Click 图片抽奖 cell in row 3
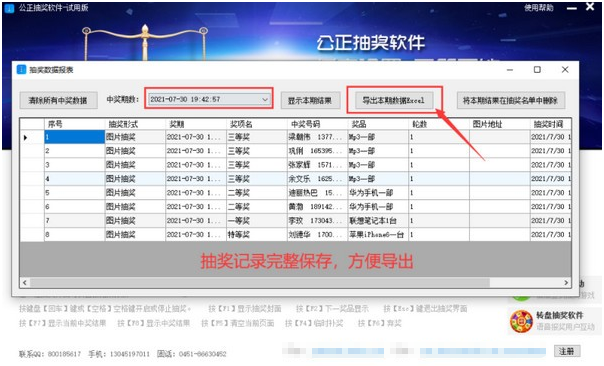The width and height of the screenshot is (604, 366). (x=135, y=165)
